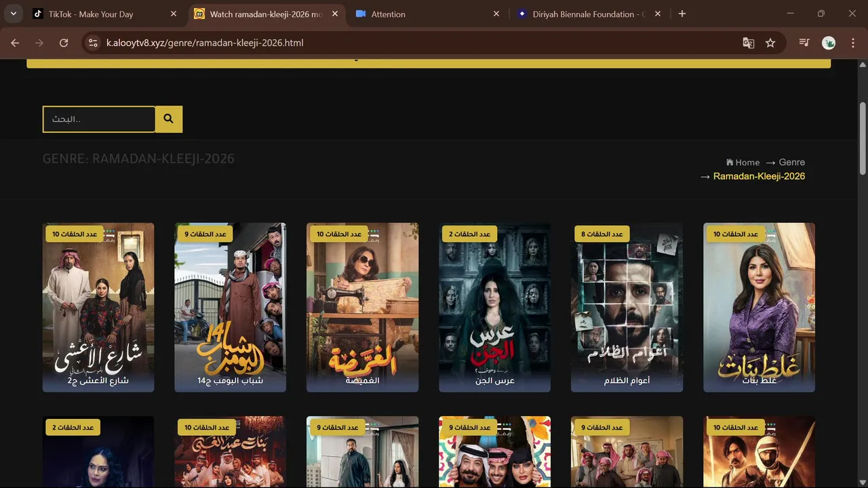Switch to the Attention tab

(x=426, y=14)
